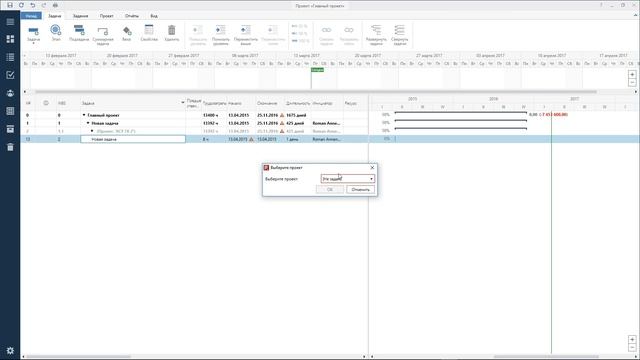Click the Веха ribbon icon
This screenshot has width=640, height=360.
click(127, 33)
